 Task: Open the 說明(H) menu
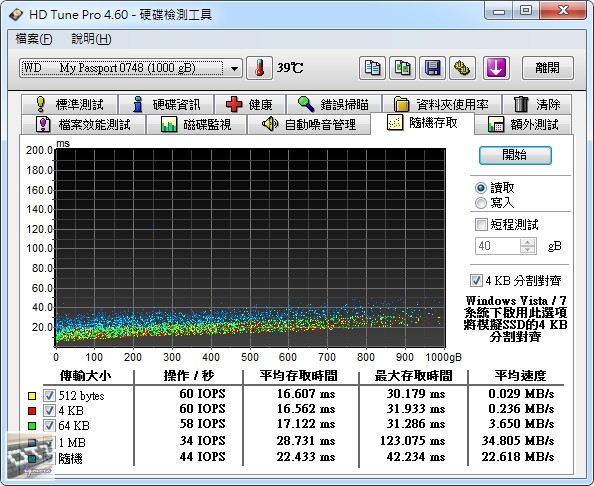[x=91, y=39]
